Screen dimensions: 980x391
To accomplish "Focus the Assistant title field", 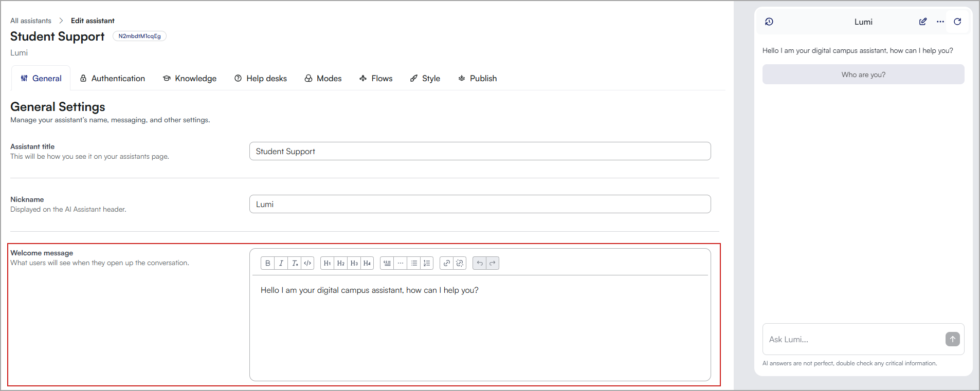I will tap(480, 151).
